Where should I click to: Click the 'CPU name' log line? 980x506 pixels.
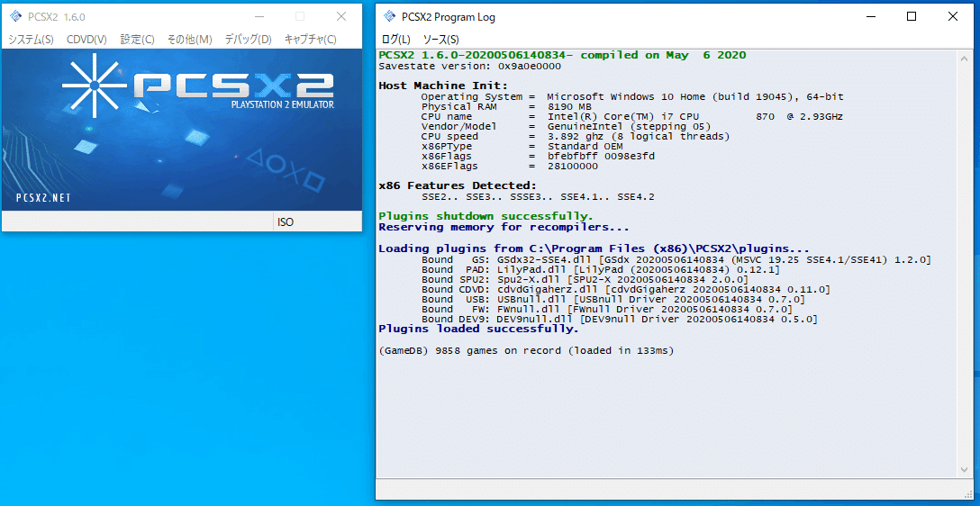632,117
